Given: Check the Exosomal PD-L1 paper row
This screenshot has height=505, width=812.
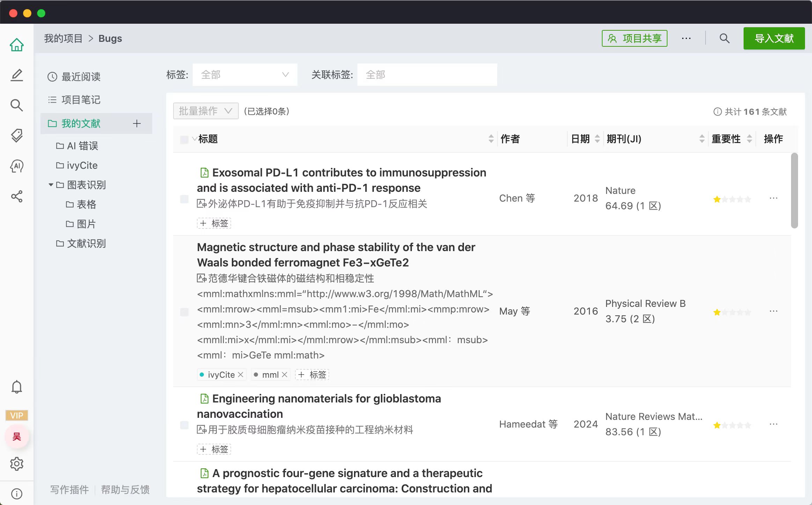Looking at the screenshot, I should tap(184, 199).
